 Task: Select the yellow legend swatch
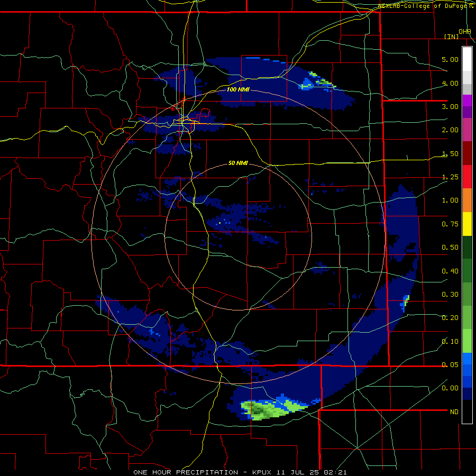click(467, 224)
